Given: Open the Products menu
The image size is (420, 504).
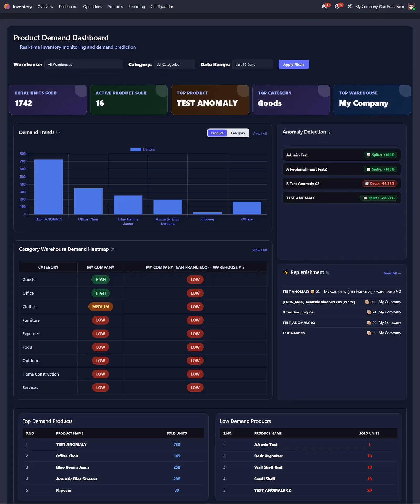Looking at the screenshot, I should tap(115, 7).
